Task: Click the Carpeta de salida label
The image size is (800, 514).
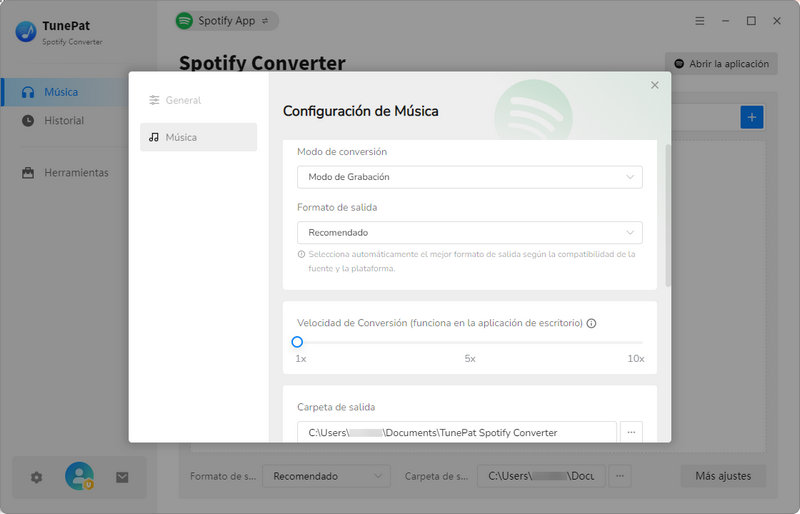Action: click(x=336, y=407)
